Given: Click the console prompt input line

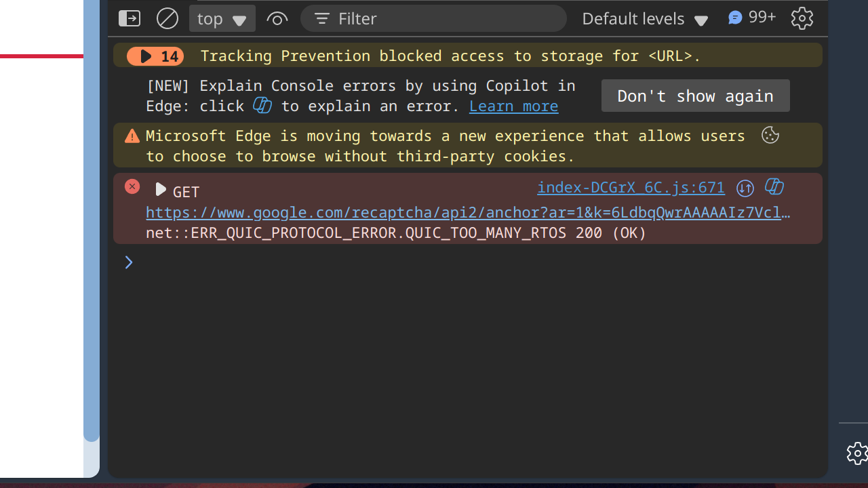Looking at the screenshot, I should click(x=475, y=262).
